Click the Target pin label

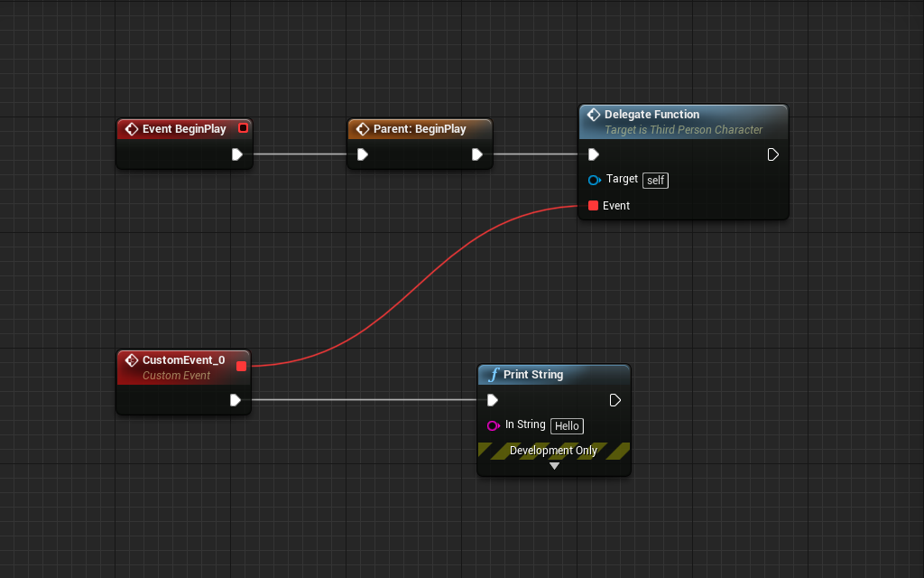(622, 179)
